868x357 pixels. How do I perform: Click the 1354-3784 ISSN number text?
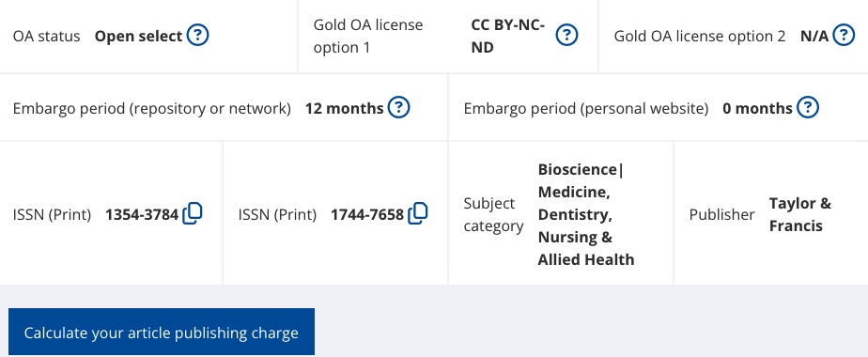click(142, 215)
